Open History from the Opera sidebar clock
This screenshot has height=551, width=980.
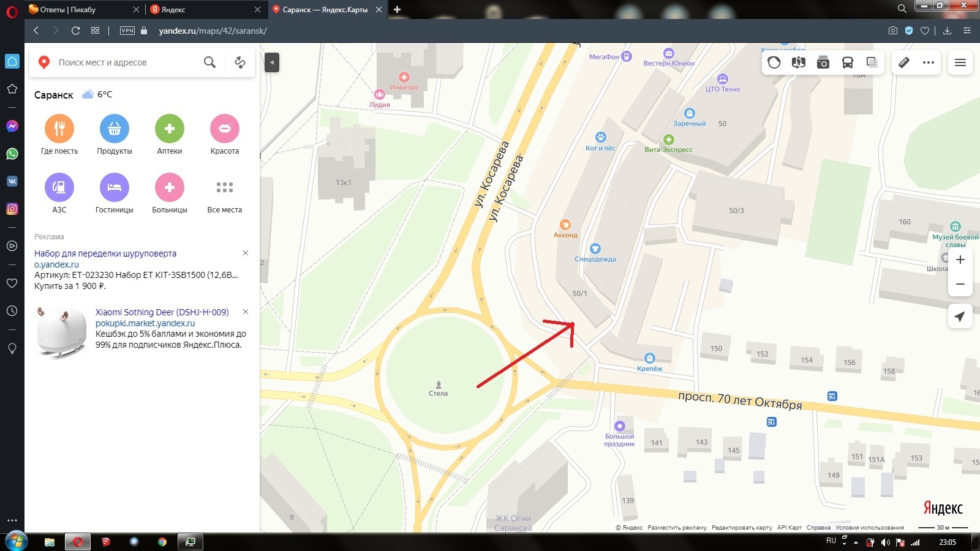(12, 310)
